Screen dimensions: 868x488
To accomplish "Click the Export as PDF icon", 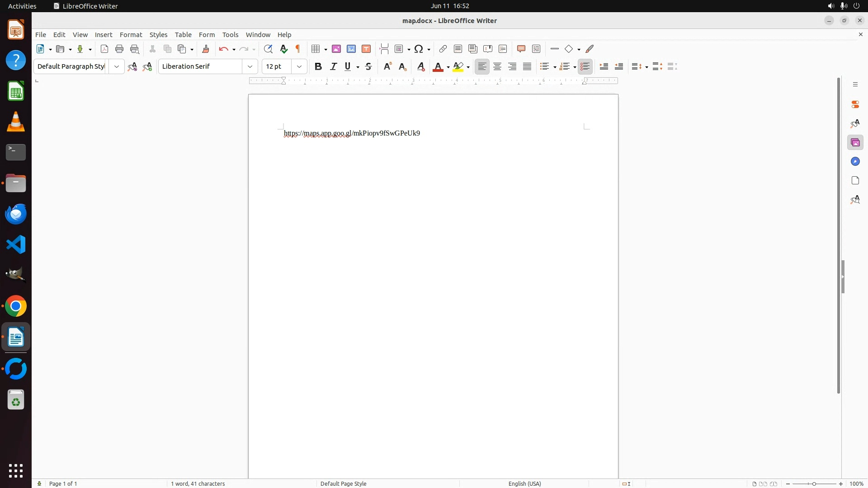I will tap(104, 49).
